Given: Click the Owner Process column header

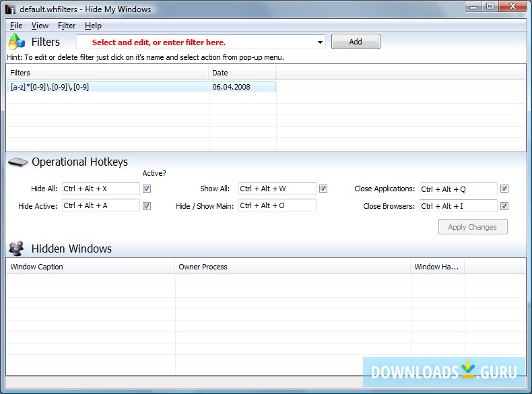Looking at the screenshot, I should pyautogui.click(x=293, y=267).
